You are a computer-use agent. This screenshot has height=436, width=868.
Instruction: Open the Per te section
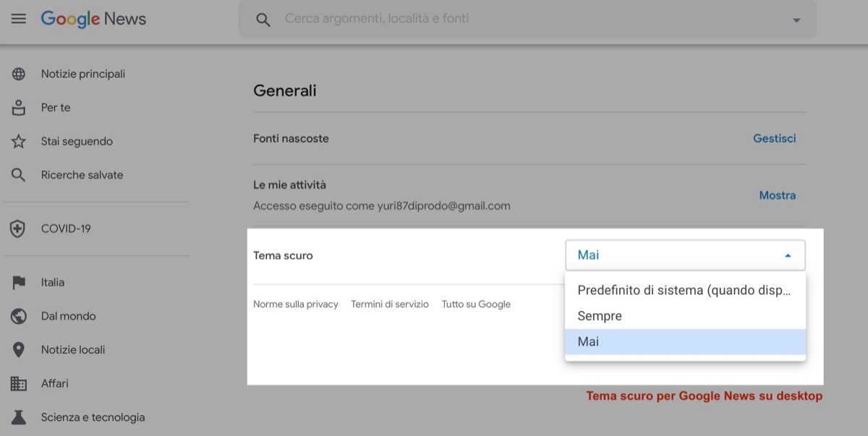tap(55, 107)
